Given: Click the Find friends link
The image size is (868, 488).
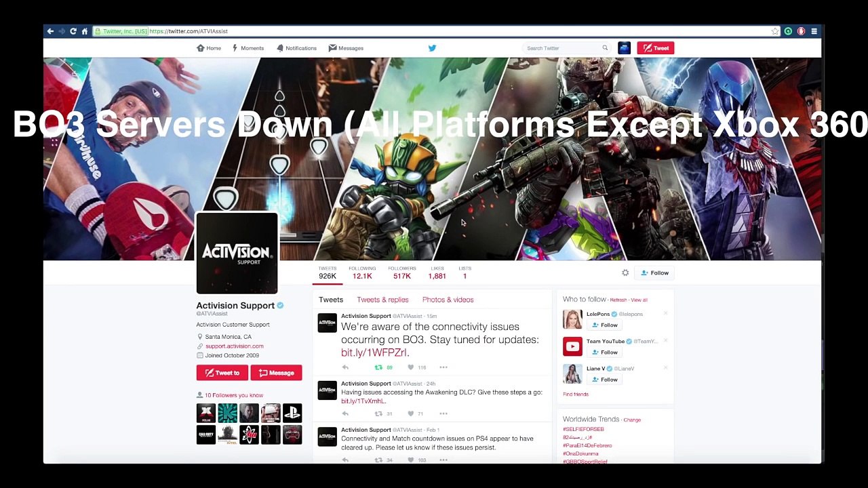Looking at the screenshot, I should click(x=576, y=394).
